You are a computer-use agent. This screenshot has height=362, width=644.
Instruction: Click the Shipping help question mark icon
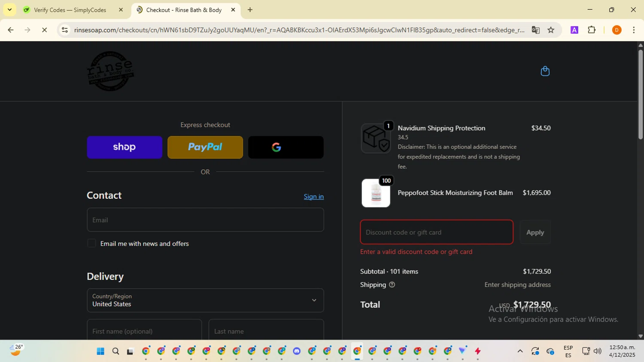pyautogui.click(x=392, y=285)
